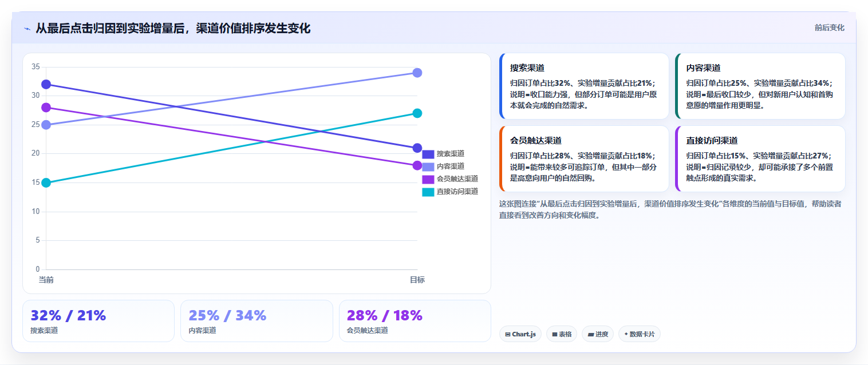Click 搜索渠道 caption under 32% / 21%

[x=44, y=331]
